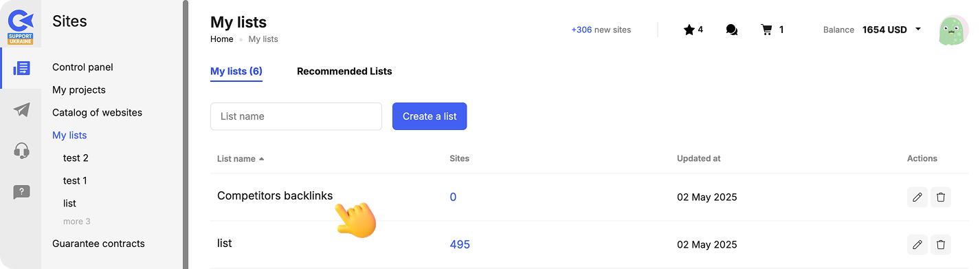This screenshot has width=980, height=269.
Task: Open the help question mark icon
Action: (21, 193)
